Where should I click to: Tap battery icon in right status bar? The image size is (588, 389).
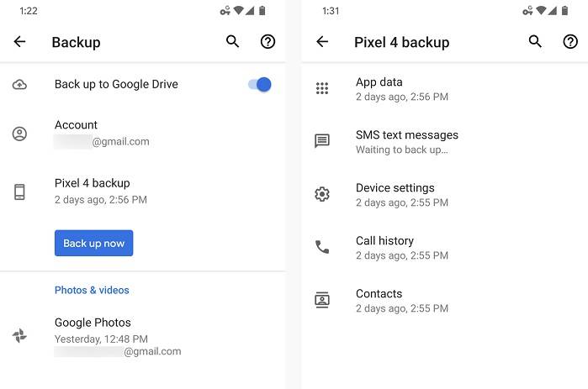[x=564, y=10]
